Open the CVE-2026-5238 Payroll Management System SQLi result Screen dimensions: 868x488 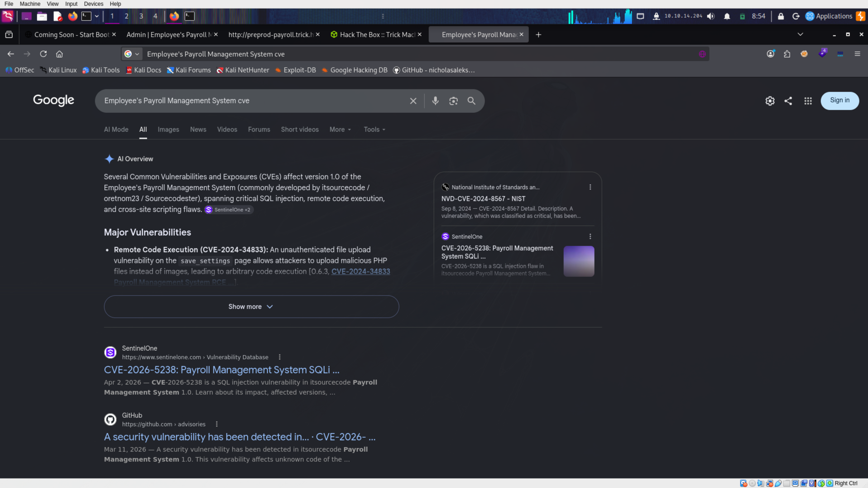click(x=221, y=370)
